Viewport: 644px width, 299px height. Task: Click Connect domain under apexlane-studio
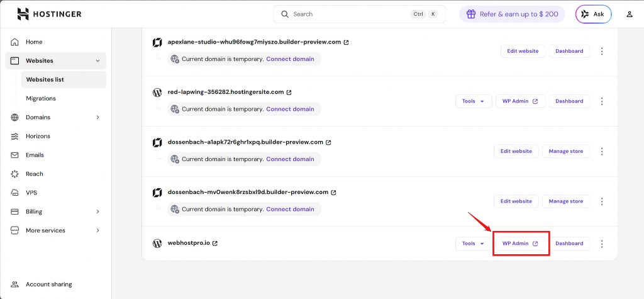290,59
